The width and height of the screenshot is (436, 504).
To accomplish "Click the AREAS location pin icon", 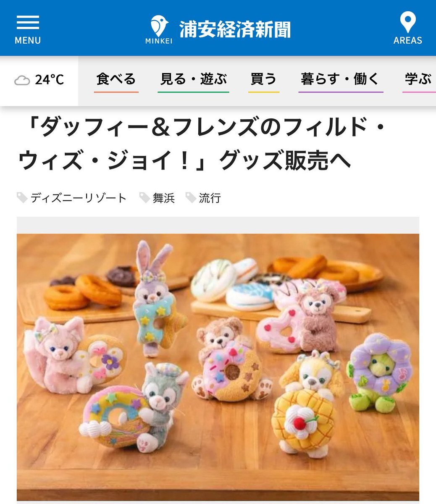I will 407,22.
